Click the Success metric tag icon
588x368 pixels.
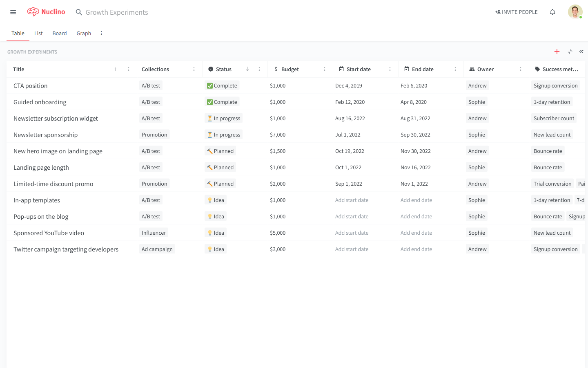point(537,69)
